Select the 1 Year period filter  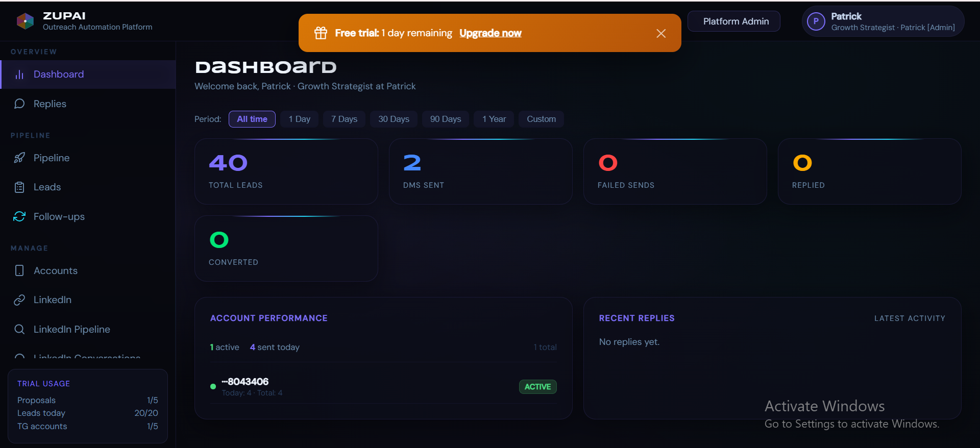(x=494, y=119)
